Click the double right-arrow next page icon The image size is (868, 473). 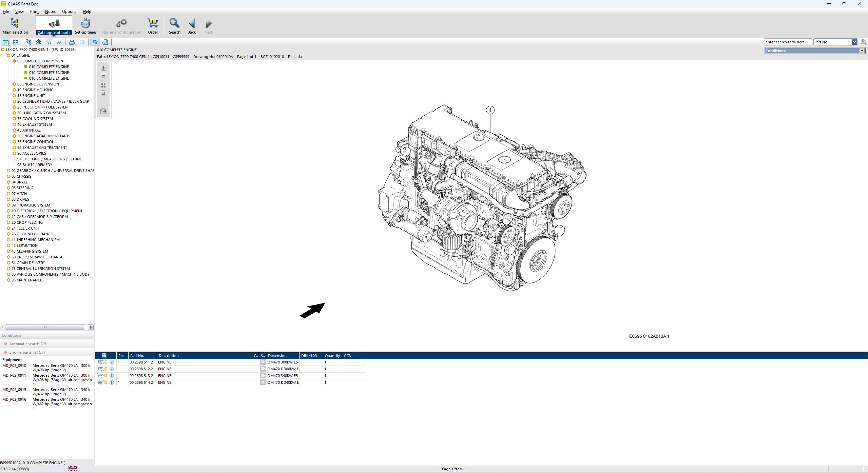(59, 42)
